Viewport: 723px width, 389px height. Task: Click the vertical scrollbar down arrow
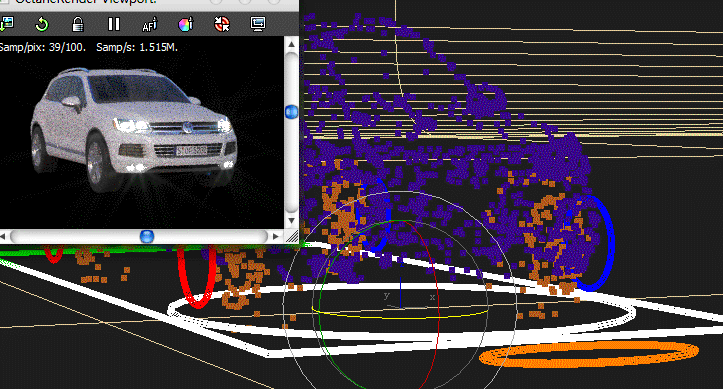click(x=291, y=221)
